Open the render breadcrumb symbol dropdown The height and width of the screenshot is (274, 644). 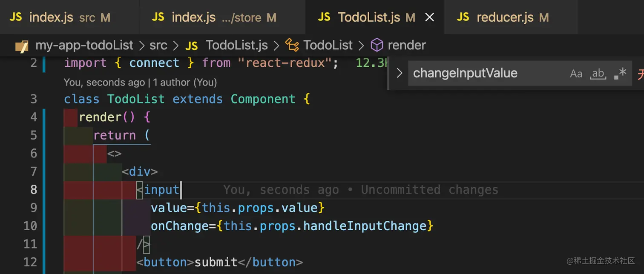tap(407, 45)
